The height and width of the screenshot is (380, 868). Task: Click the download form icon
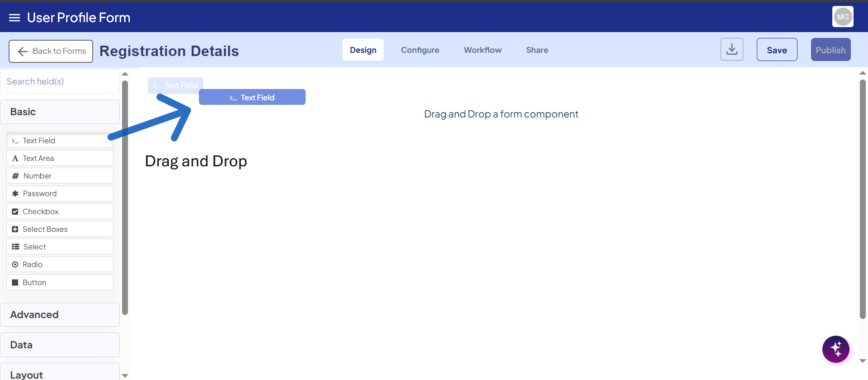[x=731, y=50]
